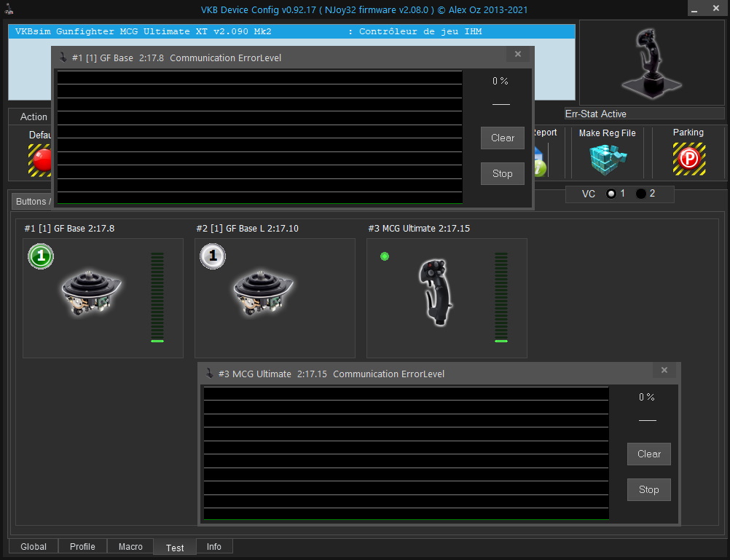Click the grey number 1 badge on GF Base L

pos(213,256)
